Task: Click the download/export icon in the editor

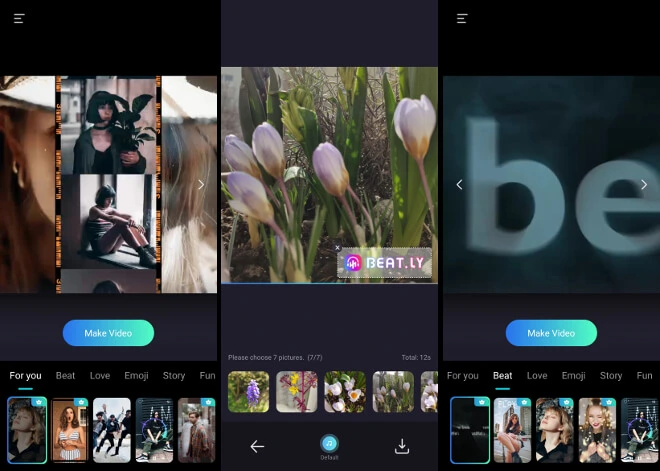Action: coord(402,447)
